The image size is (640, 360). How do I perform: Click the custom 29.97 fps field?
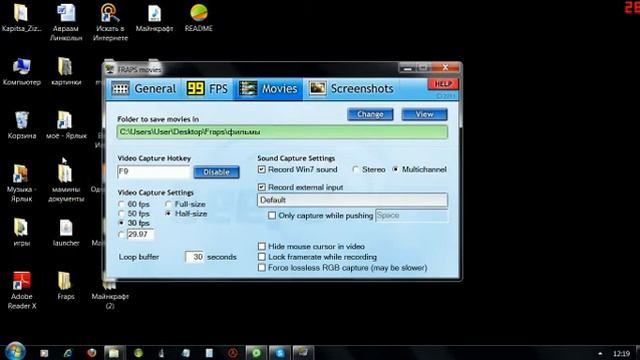(140, 234)
